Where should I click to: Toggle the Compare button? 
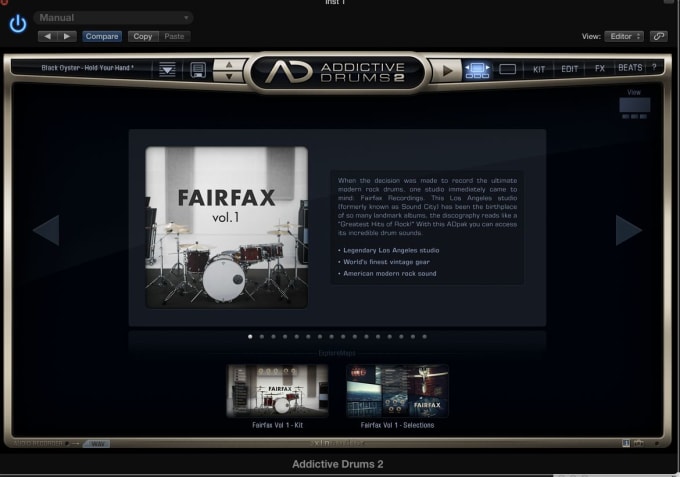click(102, 36)
